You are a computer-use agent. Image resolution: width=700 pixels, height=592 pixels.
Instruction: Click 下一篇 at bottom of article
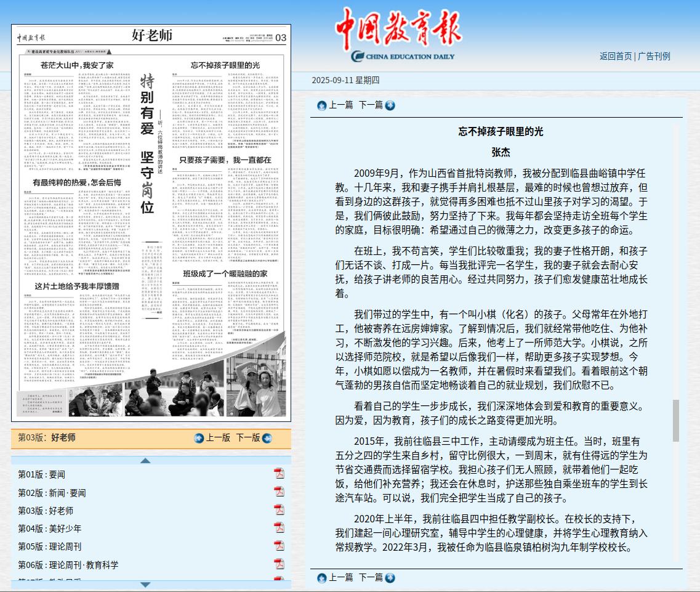pyautogui.click(x=371, y=577)
